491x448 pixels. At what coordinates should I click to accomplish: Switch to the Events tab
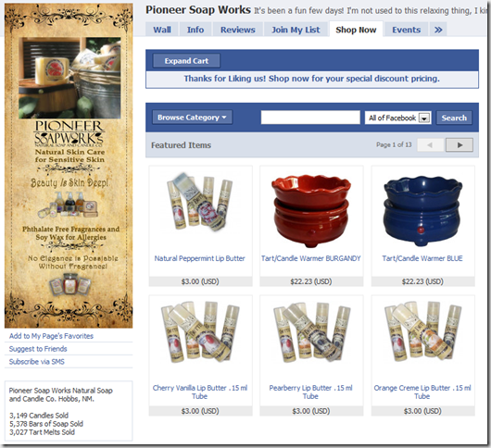[406, 30]
